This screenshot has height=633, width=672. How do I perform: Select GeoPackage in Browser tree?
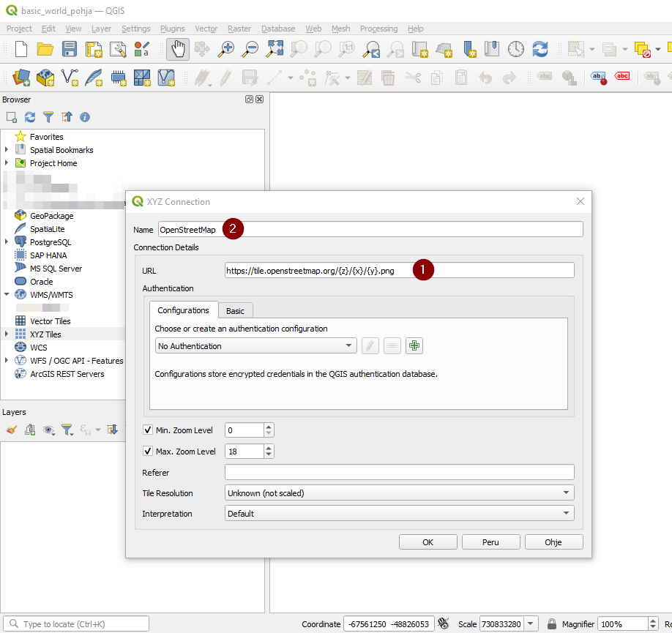pos(51,216)
